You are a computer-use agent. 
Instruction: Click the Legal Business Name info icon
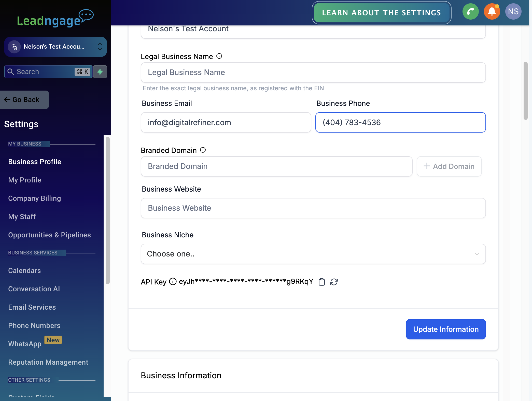[219, 56]
